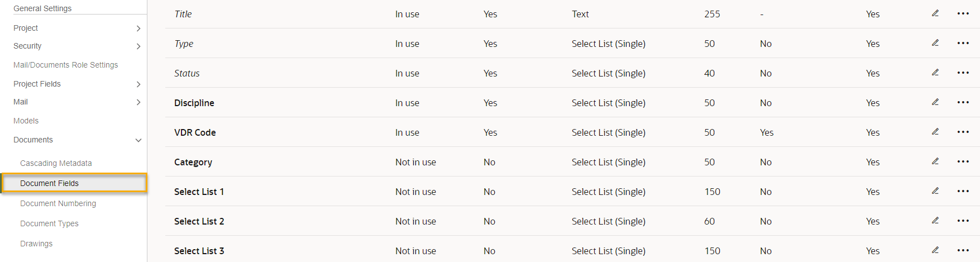Collapse the Documents section
The width and height of the screenshot is (980, 262).
(138, 140)
